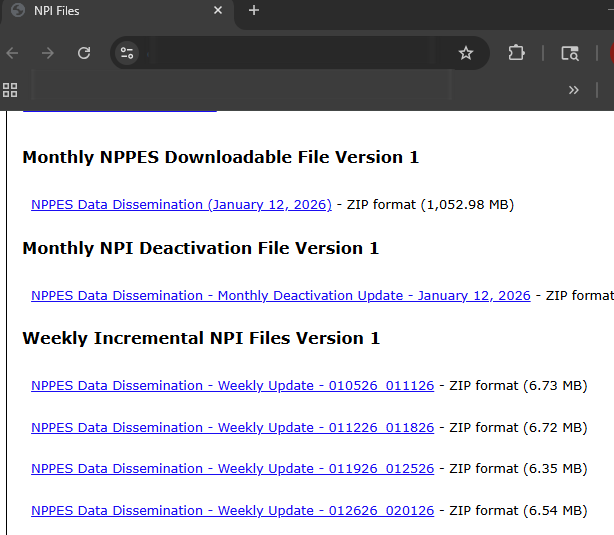614x535 pixels.
Task: Click the NPI Files tab globe favicon
Action: tap(17, 11)
